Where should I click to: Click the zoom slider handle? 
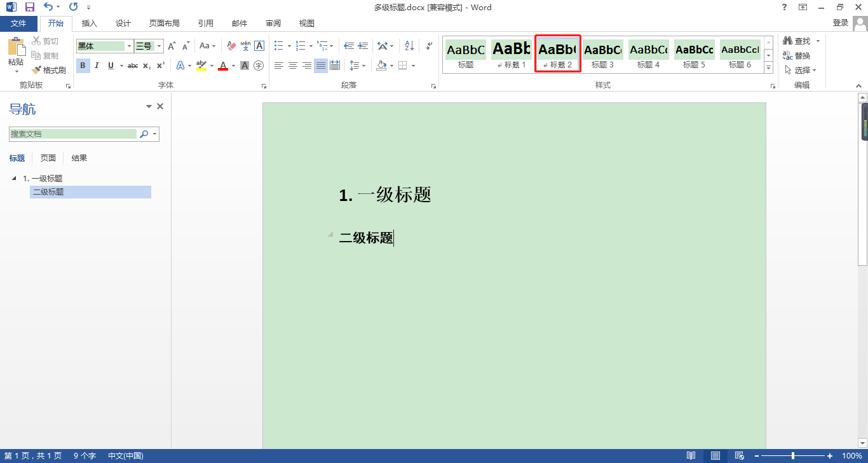point(793,456)
